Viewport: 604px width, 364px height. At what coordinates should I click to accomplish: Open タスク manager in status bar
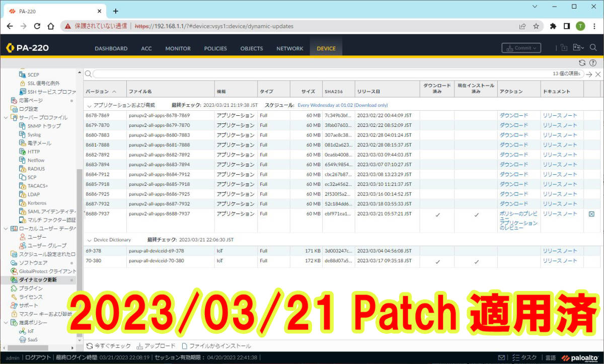click(524, 357)
